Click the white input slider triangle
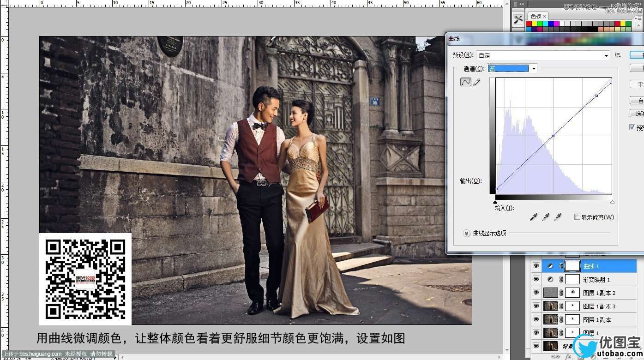 [612, 202]
